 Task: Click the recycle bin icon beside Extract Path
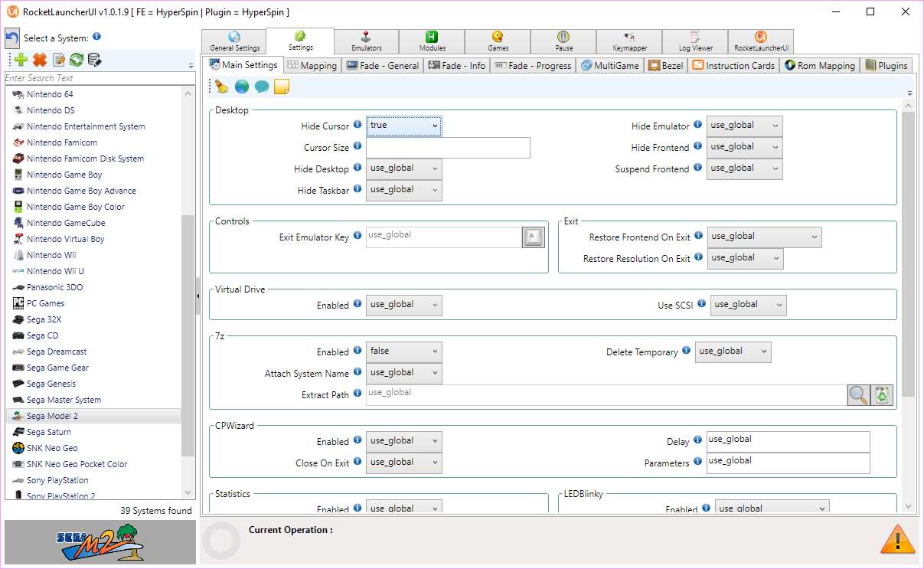883,395
